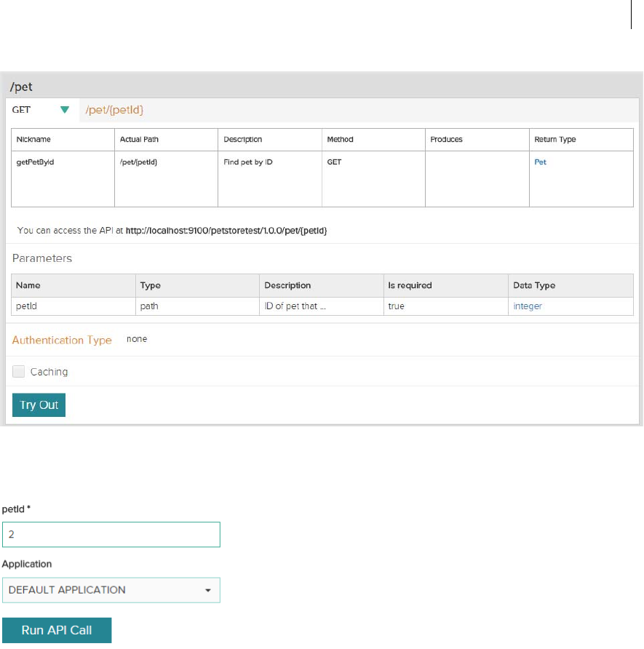Select the petId parameter name cell
Viewport: 644px width, 649px height.
coord(27,306)
